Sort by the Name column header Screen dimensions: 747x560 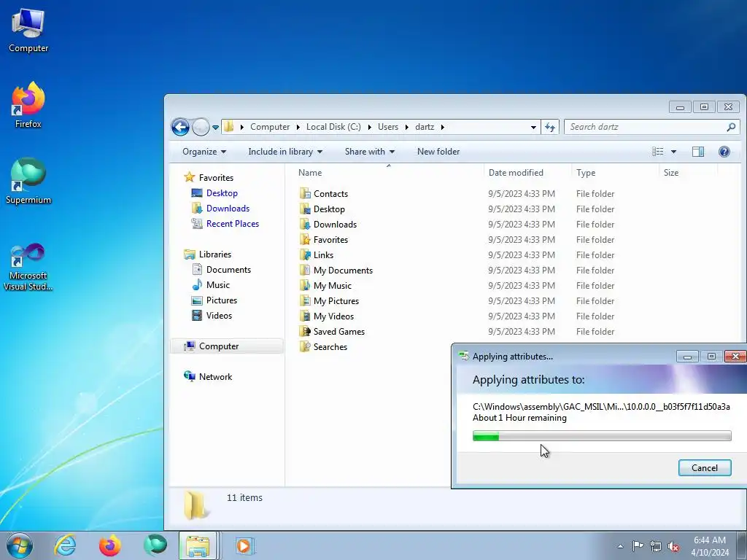click(309, 173)
